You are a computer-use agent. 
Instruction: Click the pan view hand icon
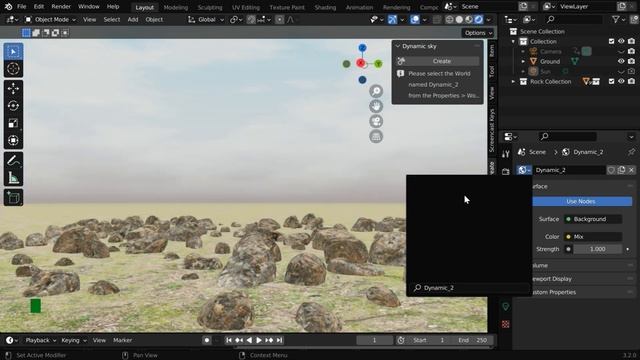(376, 106)
